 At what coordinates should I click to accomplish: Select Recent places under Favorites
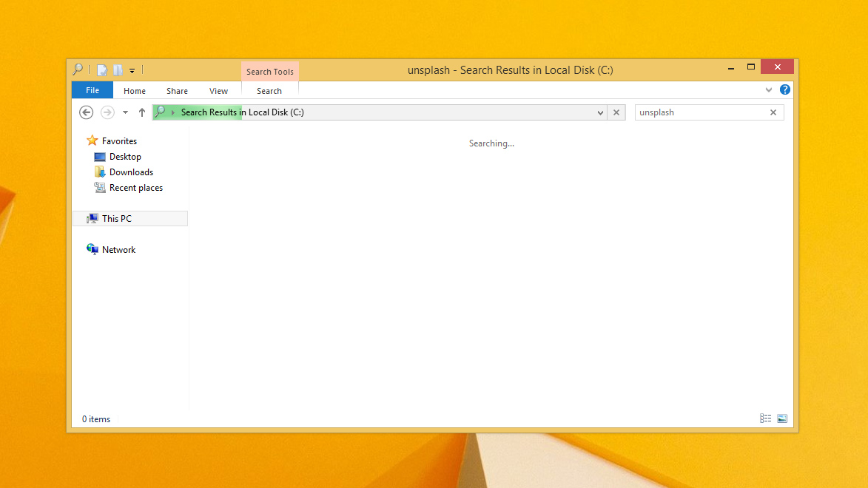(135, 187)
